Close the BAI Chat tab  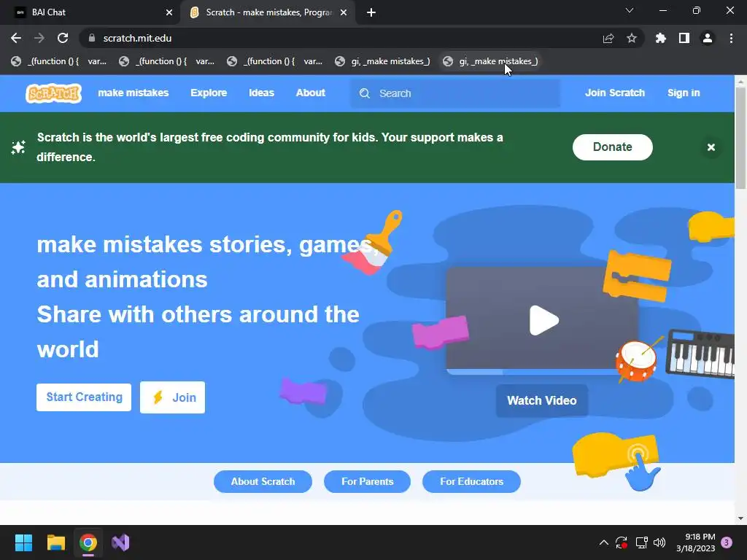coord(169,12)
